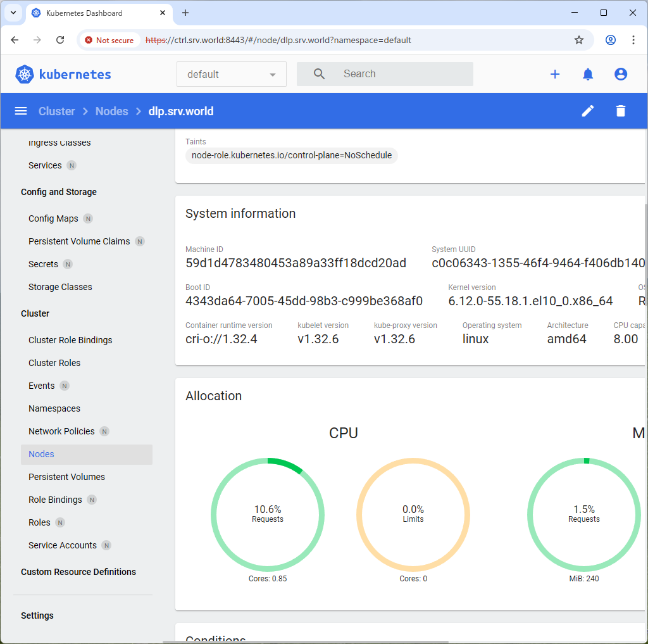Close the Kubernetes Dashboard tab
The height and width of the screenshot is (644, 648).
(x=163, y=13)
